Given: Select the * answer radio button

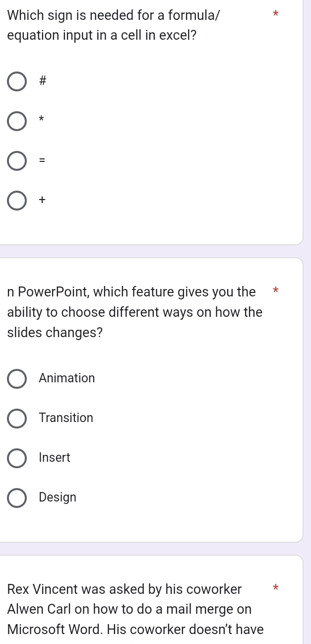Looking at the screenshot, I should [x=17, y=121].
